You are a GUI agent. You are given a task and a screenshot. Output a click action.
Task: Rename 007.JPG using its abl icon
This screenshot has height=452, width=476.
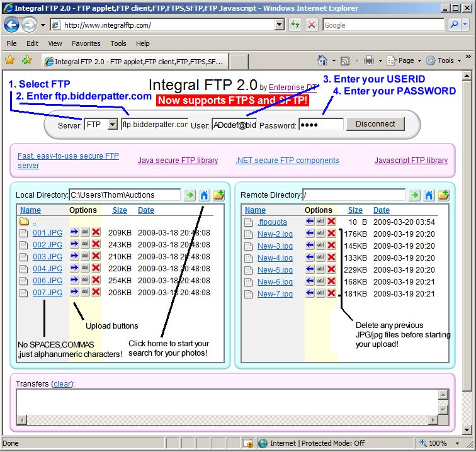click(85, 291)
